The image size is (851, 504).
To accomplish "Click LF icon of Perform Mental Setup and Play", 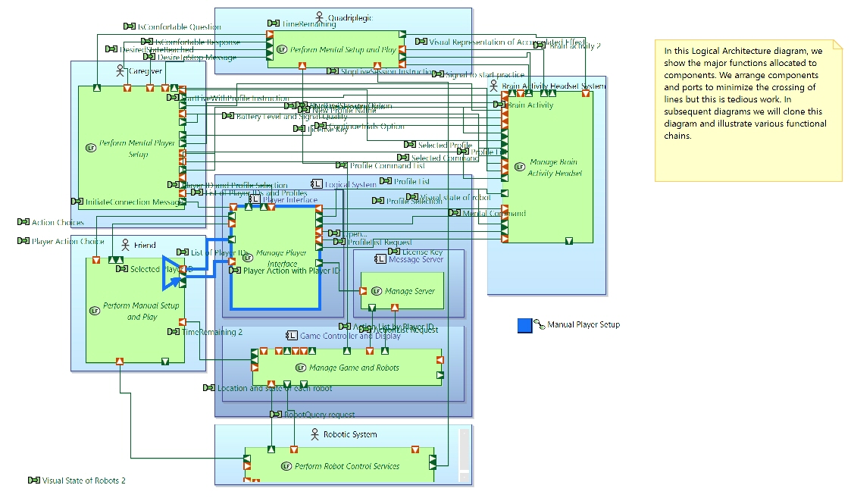I will (282, 49).
